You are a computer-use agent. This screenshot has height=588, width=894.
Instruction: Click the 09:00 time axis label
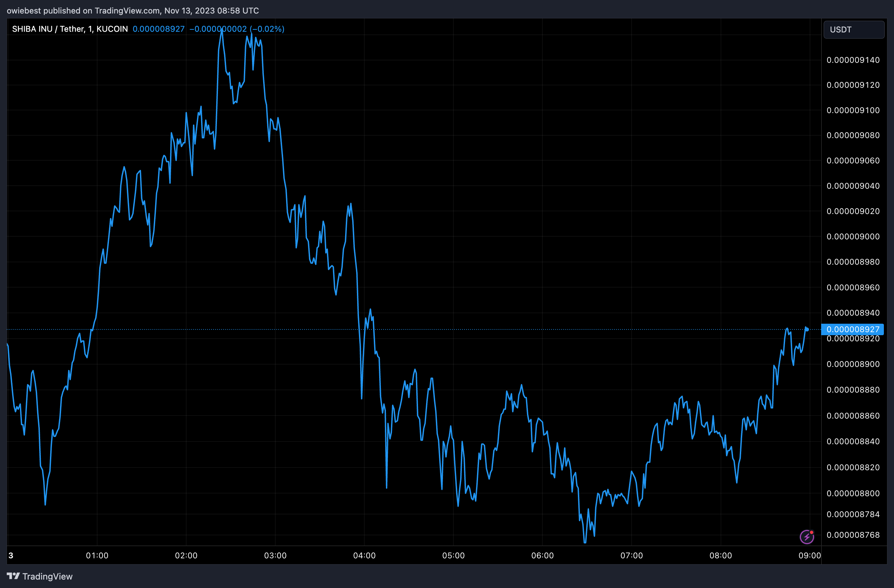click(x=809, y=555)
